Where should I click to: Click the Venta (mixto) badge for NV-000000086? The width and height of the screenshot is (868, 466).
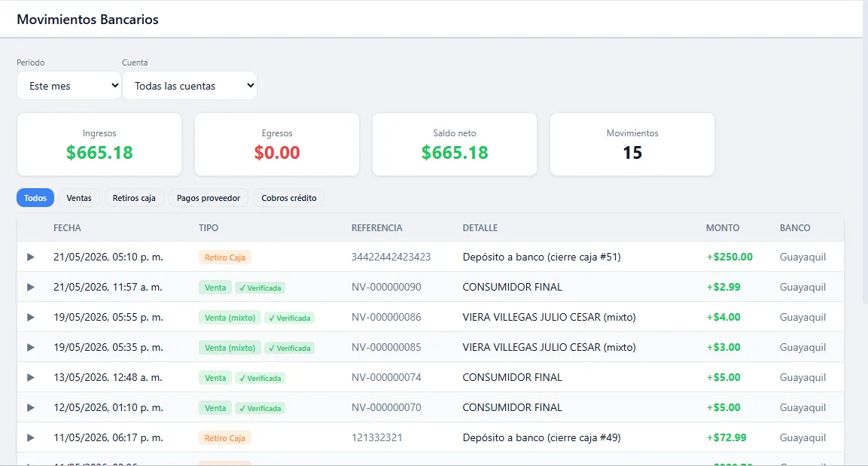click(x=230, y=318)
